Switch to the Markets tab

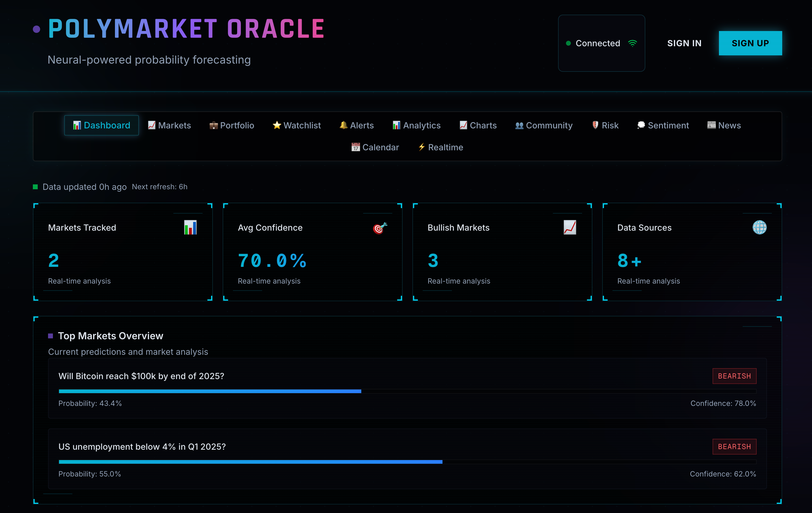click(170, 125)
